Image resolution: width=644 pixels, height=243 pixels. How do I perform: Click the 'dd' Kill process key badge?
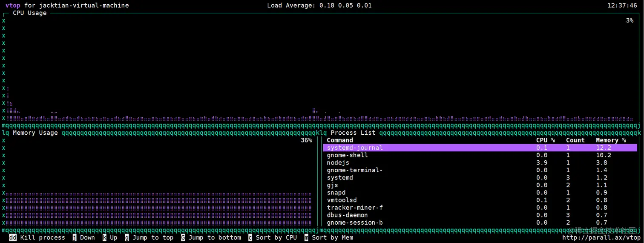[13, 238]
